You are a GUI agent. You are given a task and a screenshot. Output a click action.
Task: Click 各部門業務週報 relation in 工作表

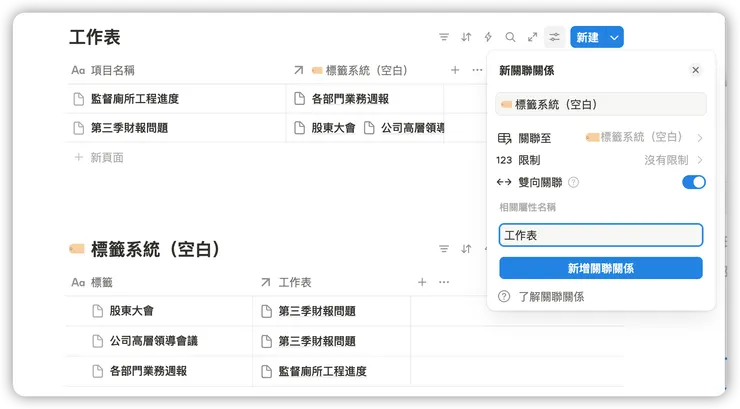pos(350,99)
